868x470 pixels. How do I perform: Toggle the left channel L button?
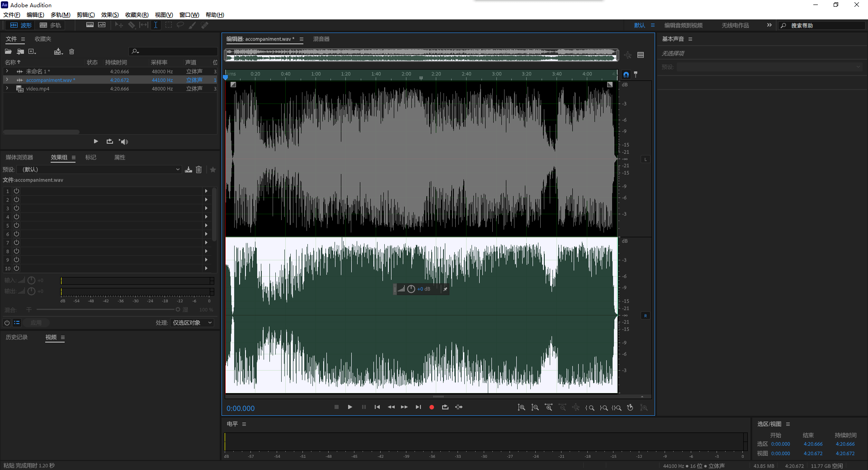click(645, 159)
